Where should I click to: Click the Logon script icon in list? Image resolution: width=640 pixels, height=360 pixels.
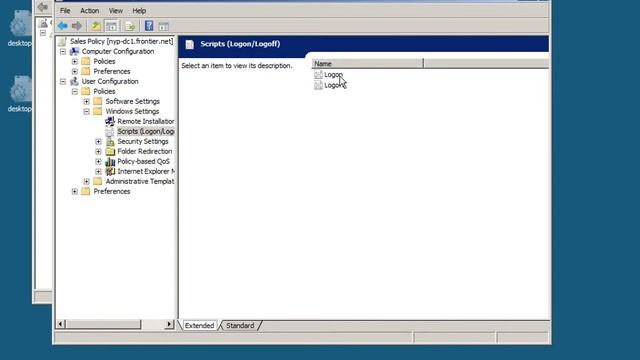point(318,75)
